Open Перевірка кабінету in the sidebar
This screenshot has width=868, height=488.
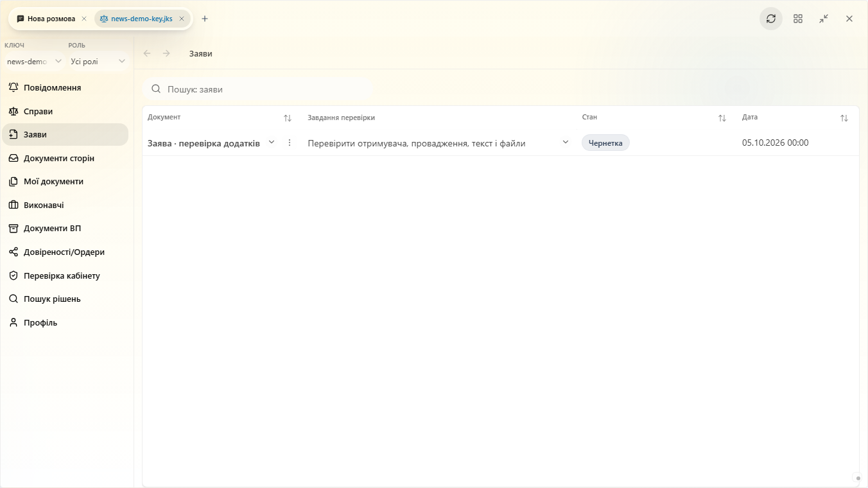[65, 275]
